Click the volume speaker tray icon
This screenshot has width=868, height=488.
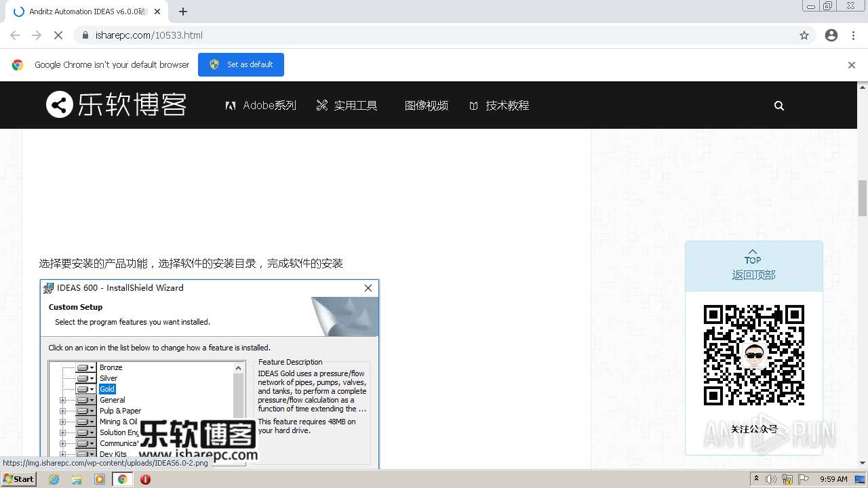771,479
